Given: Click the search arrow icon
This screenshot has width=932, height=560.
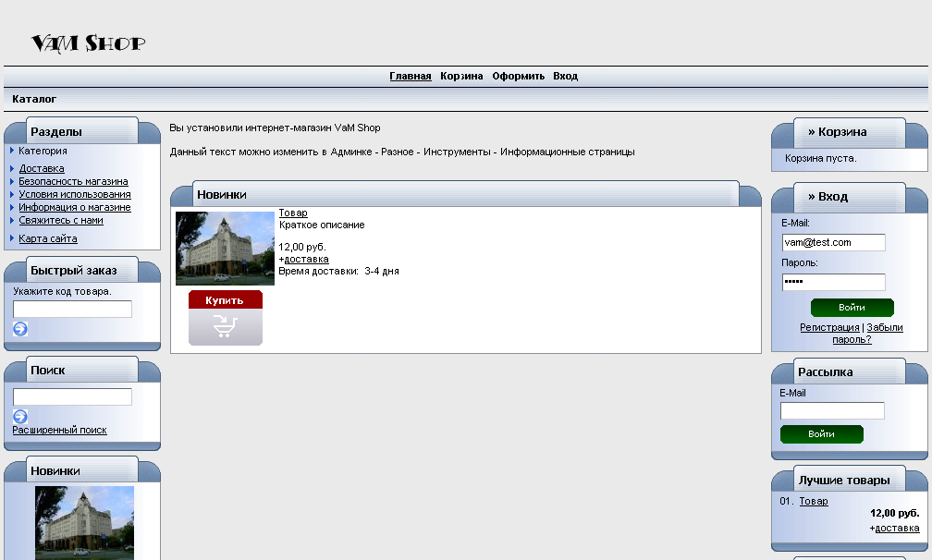Looking at the screenshot, I should tap(20, 417).
